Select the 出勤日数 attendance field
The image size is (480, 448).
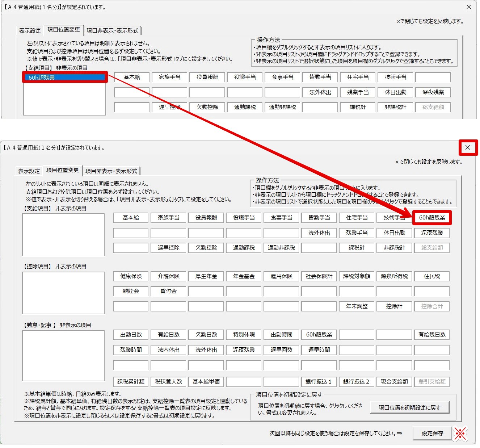131,335
